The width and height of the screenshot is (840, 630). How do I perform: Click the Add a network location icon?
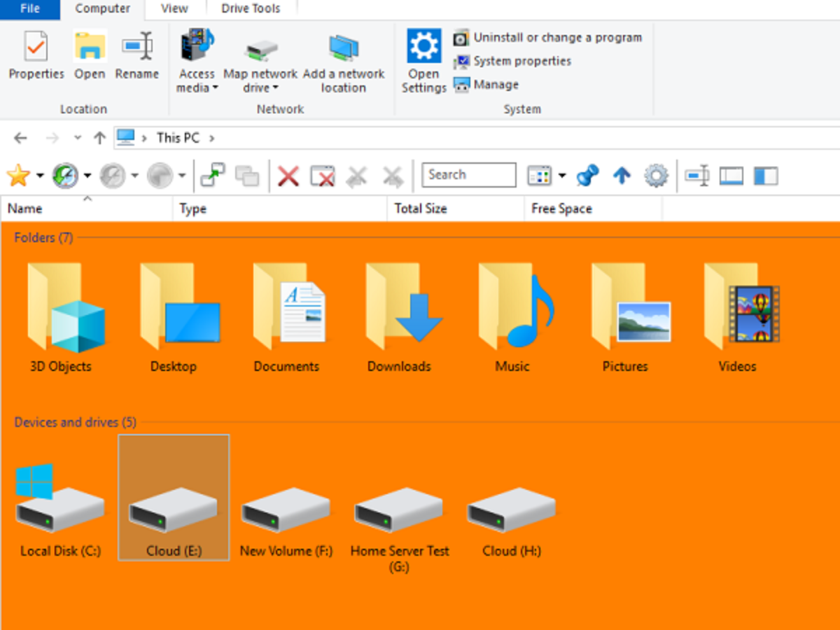pyautogui.click(x=343, y=49)
